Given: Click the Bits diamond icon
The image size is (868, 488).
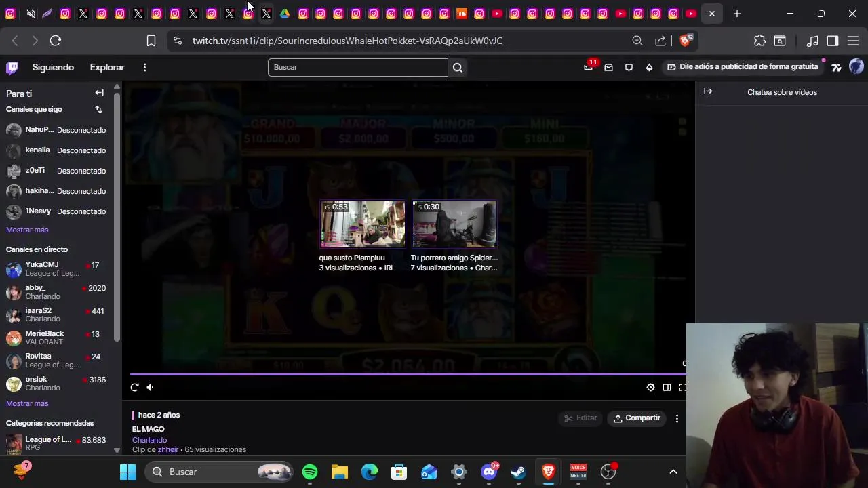Looking at the screenshot, I should click(649, 67).
